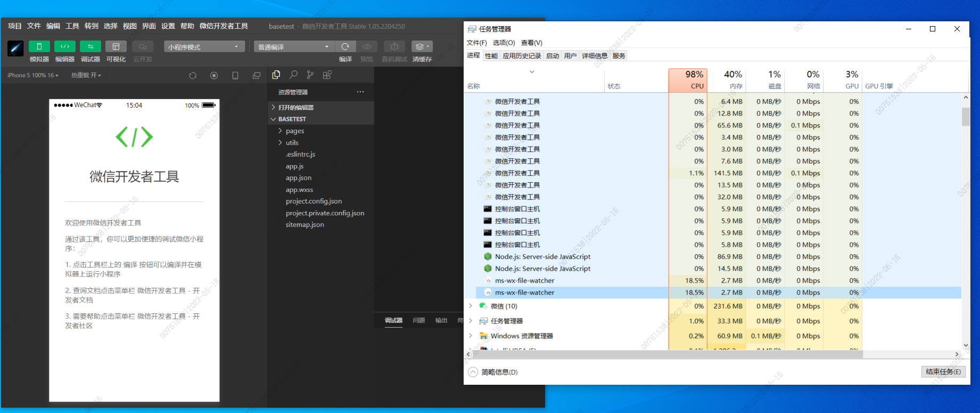Switch to the 服务 tab in Task Manager
Image resolution: width=980 pixels, height=413 pixels.
tap(619, 56)
